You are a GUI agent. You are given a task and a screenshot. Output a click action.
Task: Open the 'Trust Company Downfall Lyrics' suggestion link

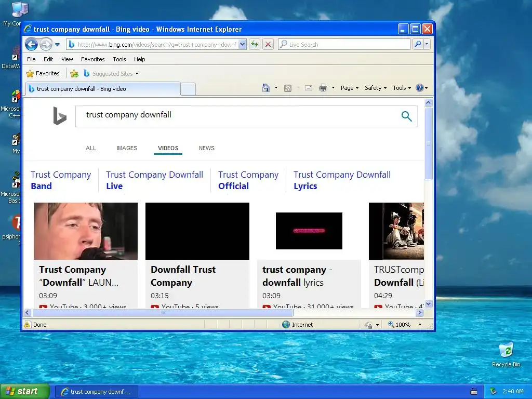[x=342, y=180]
